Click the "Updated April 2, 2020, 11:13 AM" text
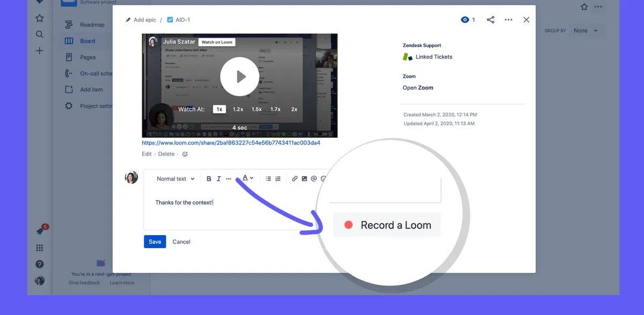The width and height of the screenshot is (644, 315). pyautogui.click(x=439, y=123)
